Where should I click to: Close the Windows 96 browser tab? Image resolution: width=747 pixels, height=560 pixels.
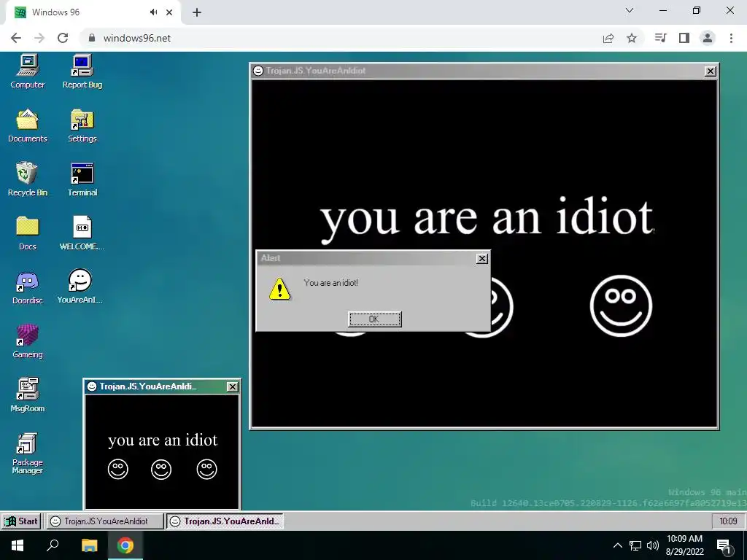click(x=169, y=12)
